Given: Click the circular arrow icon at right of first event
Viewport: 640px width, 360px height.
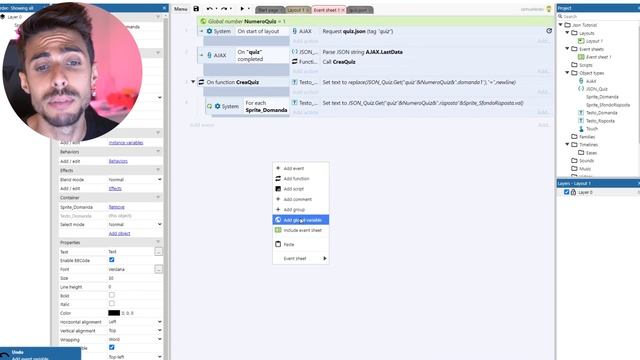Looking at the screenshot, I should 549,31.
